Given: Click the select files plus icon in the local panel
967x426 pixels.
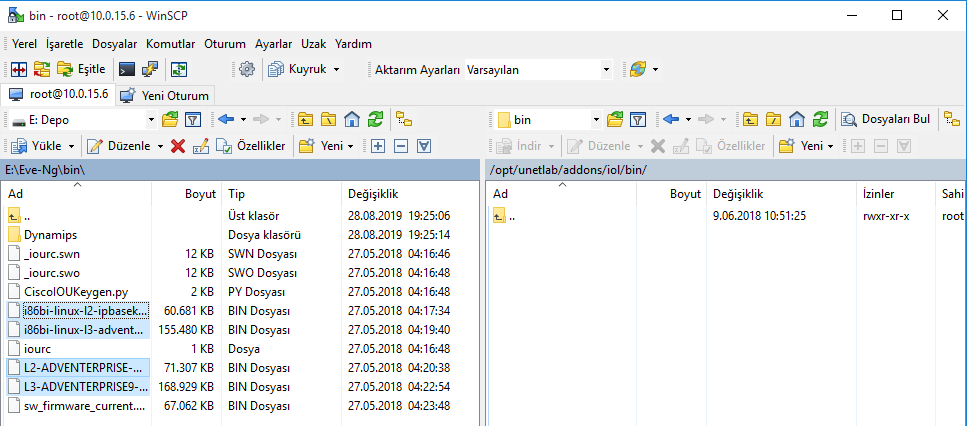Looking at the screenshot, I should pos(377,146).
